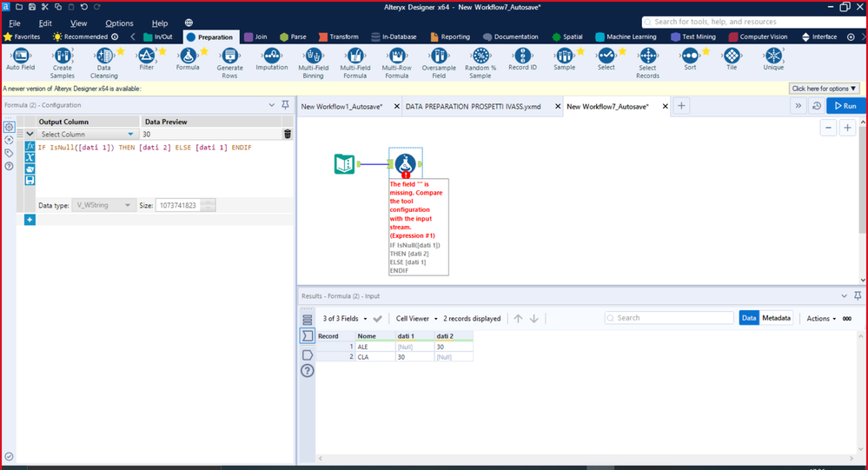The height and width of the screenshot is (470, 868).
Task: Add a new expression with plus button
Action: (30, 220)
